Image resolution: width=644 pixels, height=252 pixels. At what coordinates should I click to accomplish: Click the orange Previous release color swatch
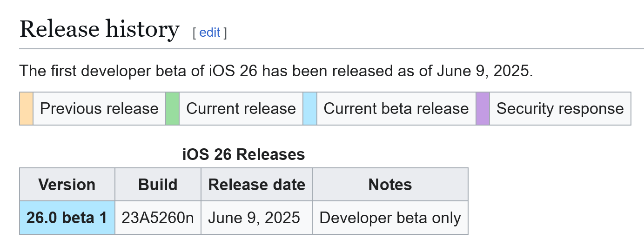pos(27,108)
